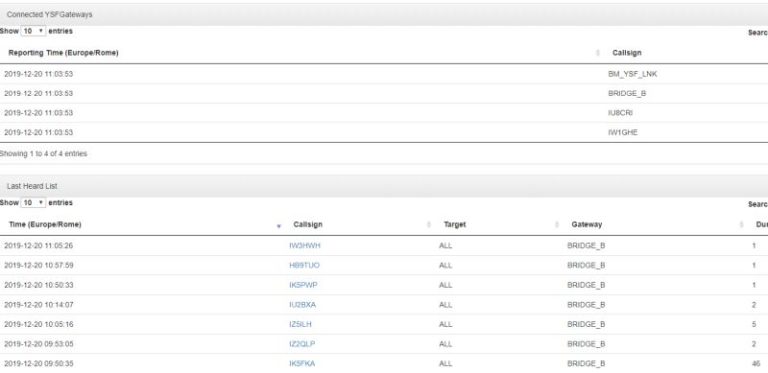This screenshot has height=373, width=768.
Task: Open callsign link IZ2QLP
Action: [x=302, y=344]
